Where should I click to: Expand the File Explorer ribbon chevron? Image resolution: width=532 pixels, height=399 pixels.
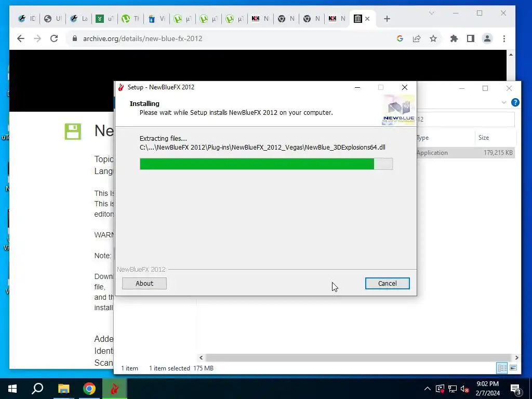[503, 102]
